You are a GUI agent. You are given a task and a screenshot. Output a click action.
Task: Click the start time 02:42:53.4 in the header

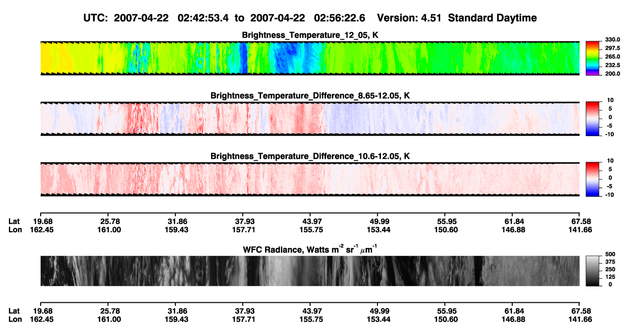[x=203, y=18]
